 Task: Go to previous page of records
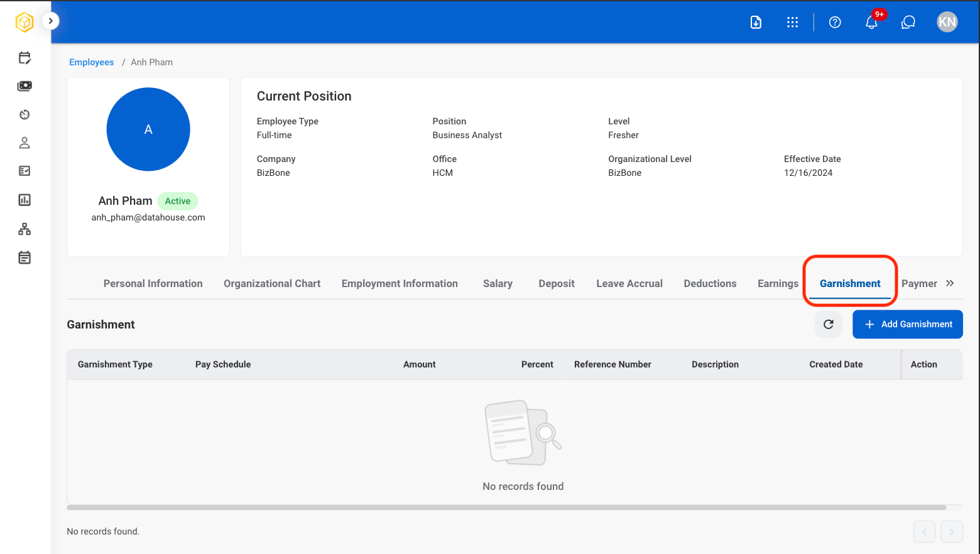[x=925, y=531]
